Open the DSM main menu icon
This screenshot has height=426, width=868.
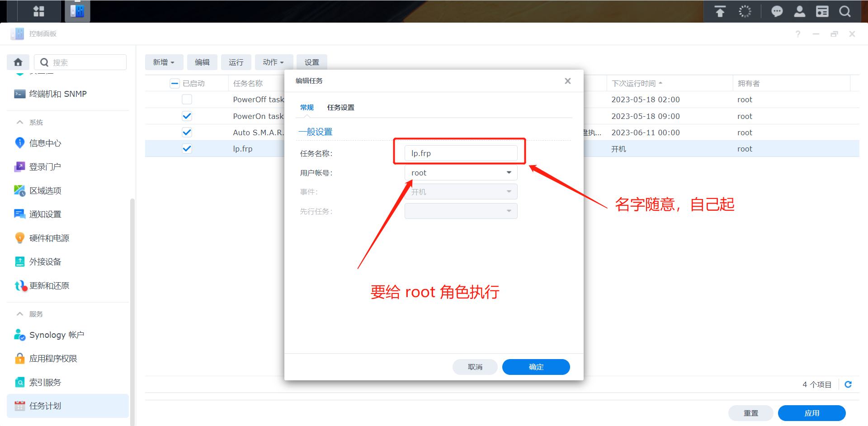39,11
